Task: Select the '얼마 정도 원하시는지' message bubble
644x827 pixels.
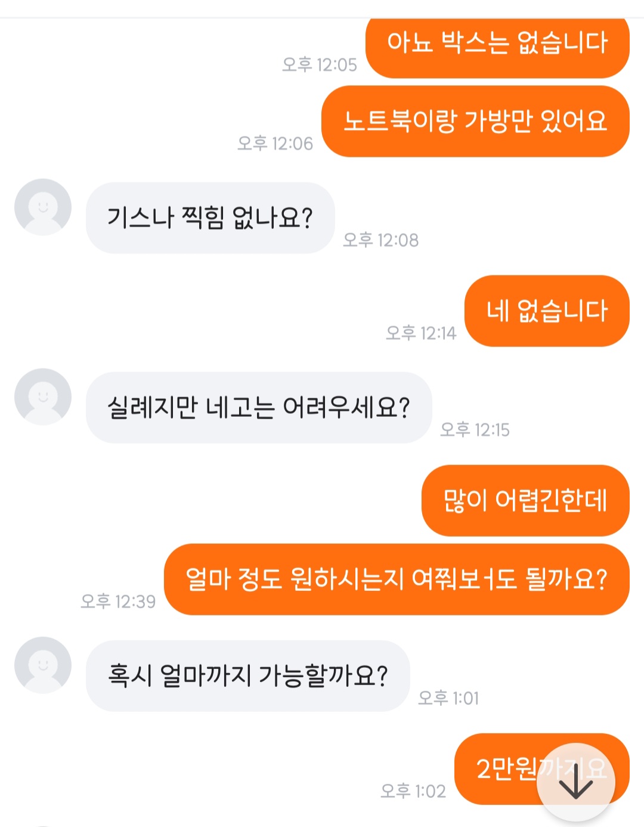Action: coord(397,579)
